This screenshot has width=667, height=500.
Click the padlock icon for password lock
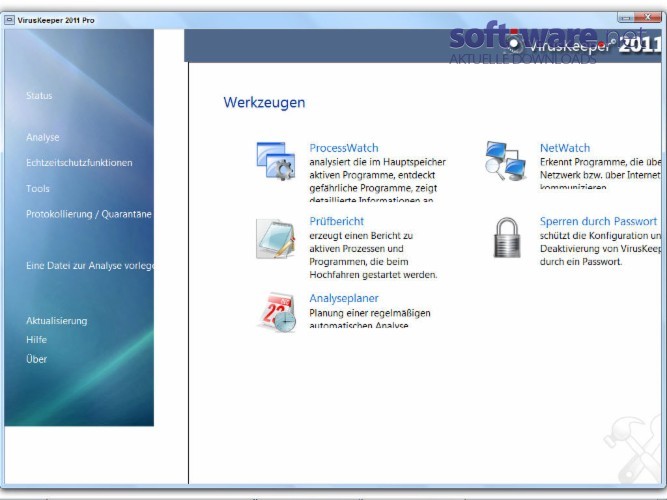[507, 237]
